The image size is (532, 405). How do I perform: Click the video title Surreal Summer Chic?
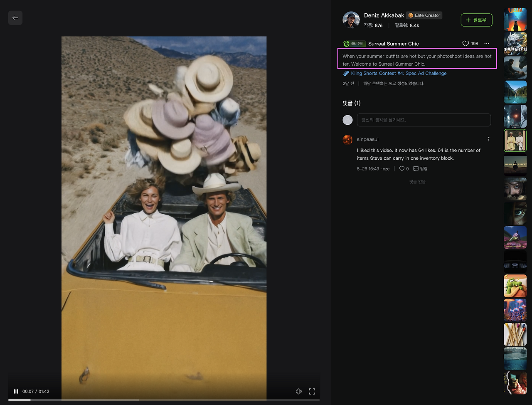pyautogui.click(x=394, y=44)
